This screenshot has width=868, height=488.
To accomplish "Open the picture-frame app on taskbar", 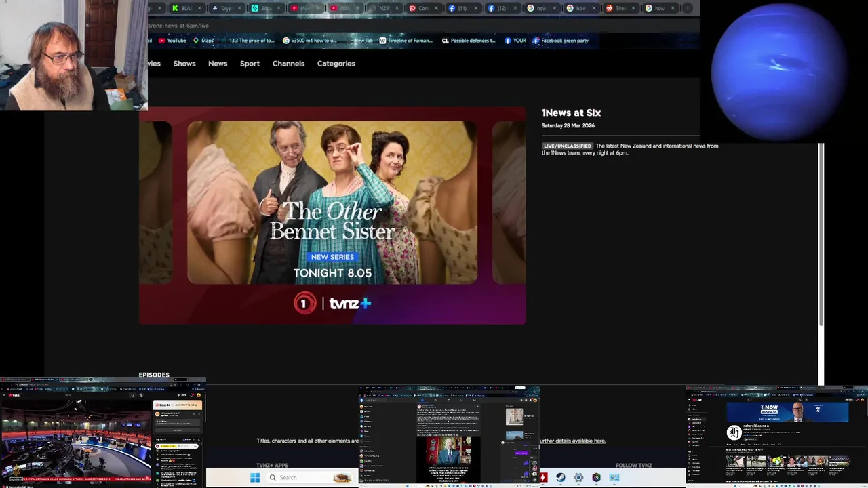I will click(x=614, y=478).
